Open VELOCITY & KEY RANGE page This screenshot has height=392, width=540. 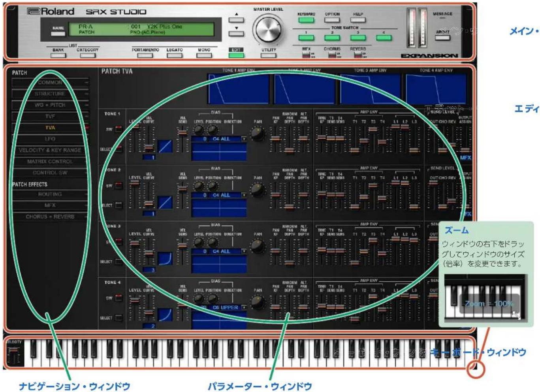pyautogui.click(x=50, y=150)
